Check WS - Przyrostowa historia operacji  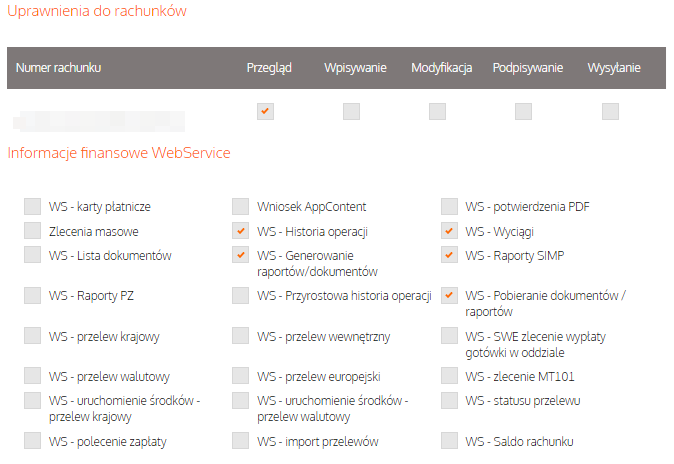(x=240, y=295)
